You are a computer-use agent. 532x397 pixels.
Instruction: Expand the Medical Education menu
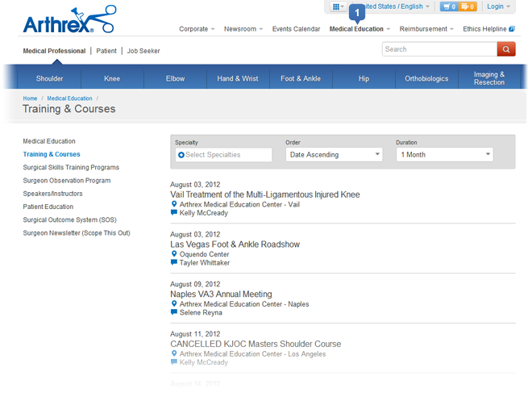360,29
